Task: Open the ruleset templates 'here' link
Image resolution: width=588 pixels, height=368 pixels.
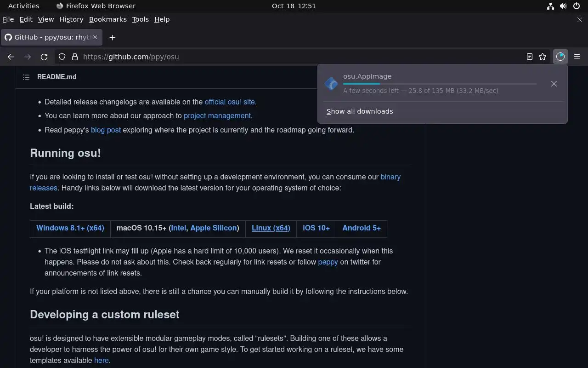Action: click(x=102, y=360)
